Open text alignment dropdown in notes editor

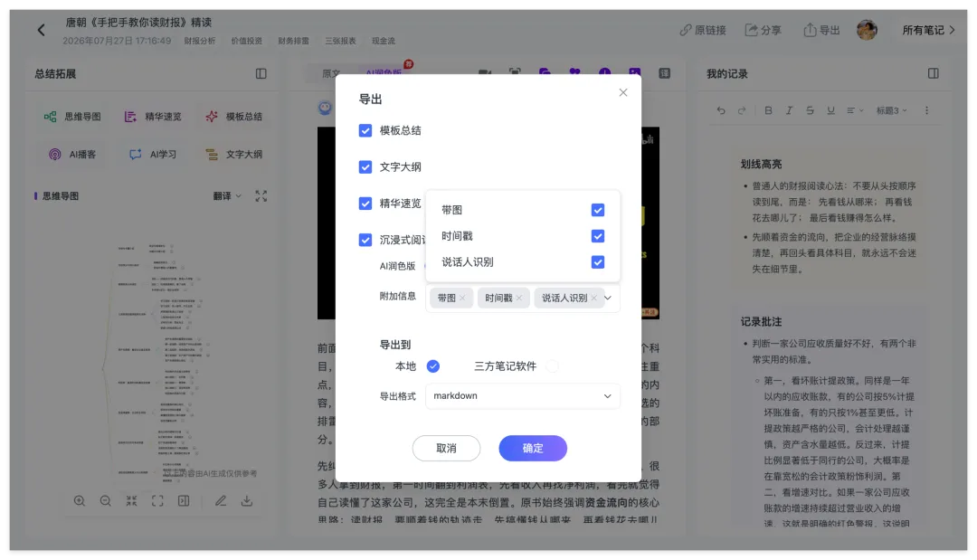(855, 110)
